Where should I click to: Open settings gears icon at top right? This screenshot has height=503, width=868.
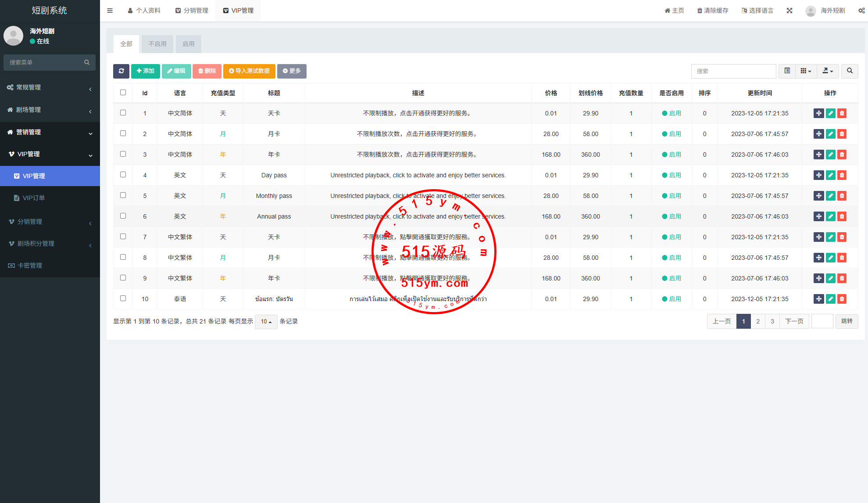(x=861, y=11)
